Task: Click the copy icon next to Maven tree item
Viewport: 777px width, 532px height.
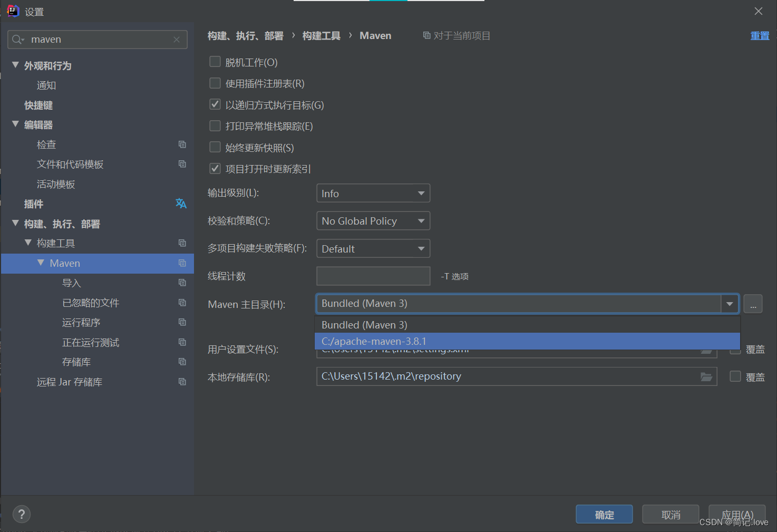Action: click(182, 263)
